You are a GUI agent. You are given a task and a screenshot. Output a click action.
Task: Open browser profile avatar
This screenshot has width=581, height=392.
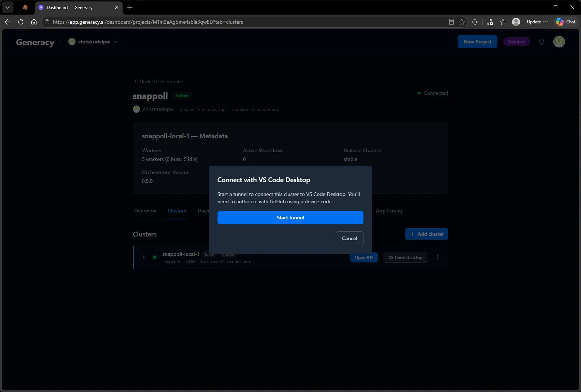(516, 22)
